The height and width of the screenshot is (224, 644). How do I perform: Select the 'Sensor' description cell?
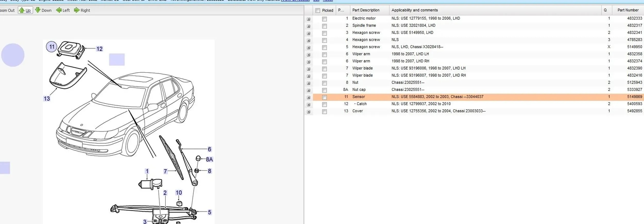point(359,97)
